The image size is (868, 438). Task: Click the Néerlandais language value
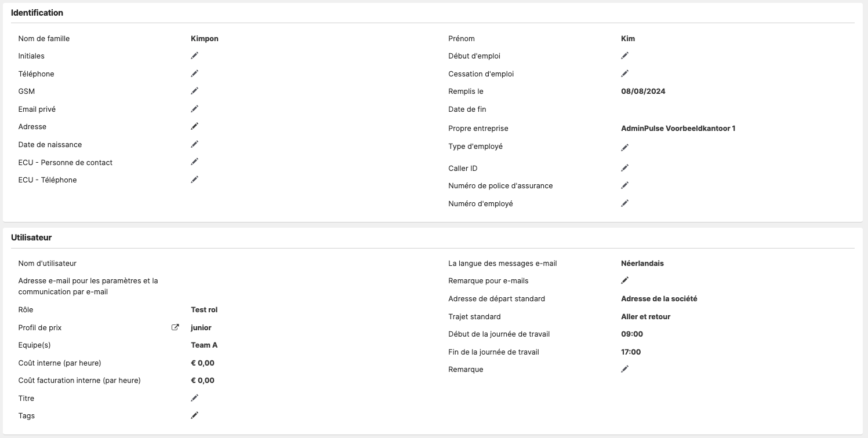642,263
